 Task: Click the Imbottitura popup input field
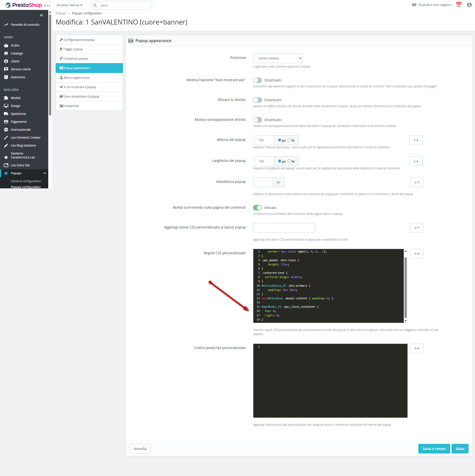tap(263, 182)
